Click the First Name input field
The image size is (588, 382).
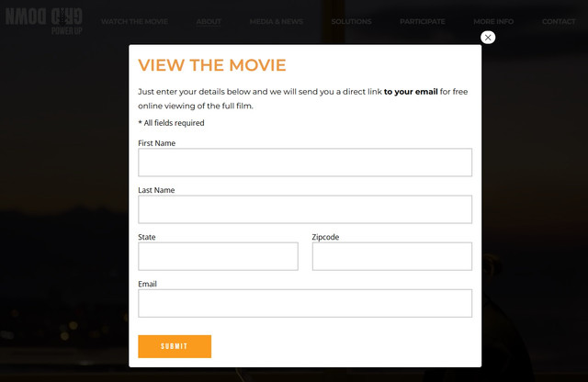(x=305, y=163)
